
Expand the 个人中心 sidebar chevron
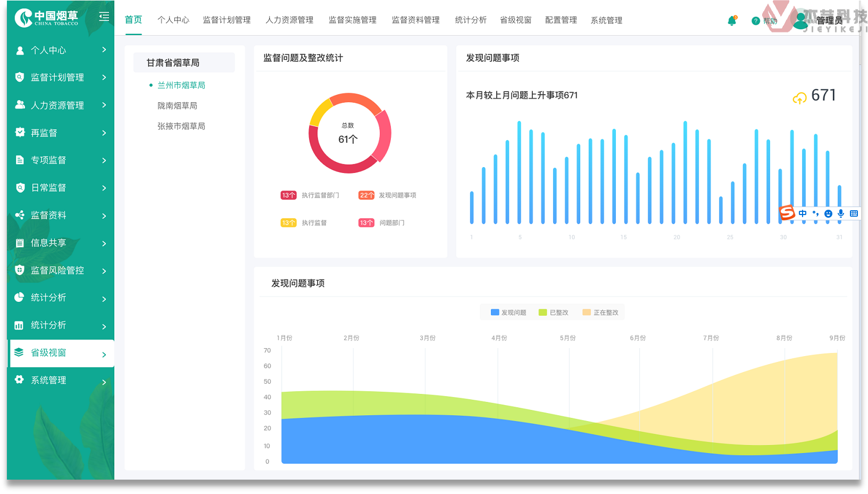click(x=104, y=50)
